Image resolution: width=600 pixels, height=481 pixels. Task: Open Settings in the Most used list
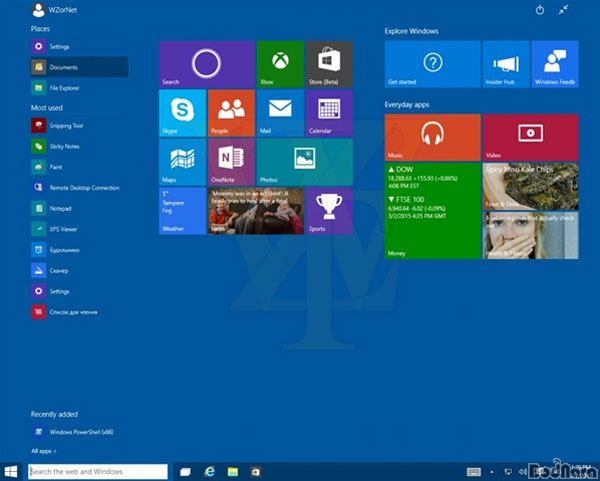(79, 291)
